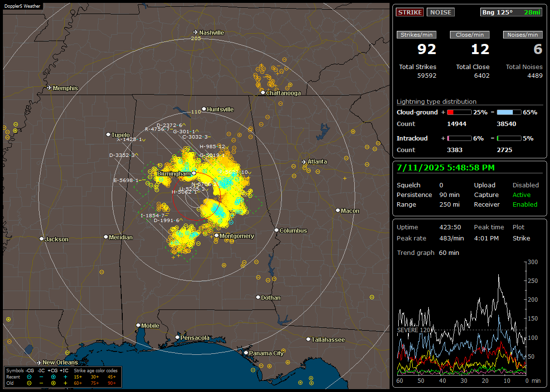Click the Range value 250 mi
The width and height of the screenshot is (550, 392).
pos(449,205)
